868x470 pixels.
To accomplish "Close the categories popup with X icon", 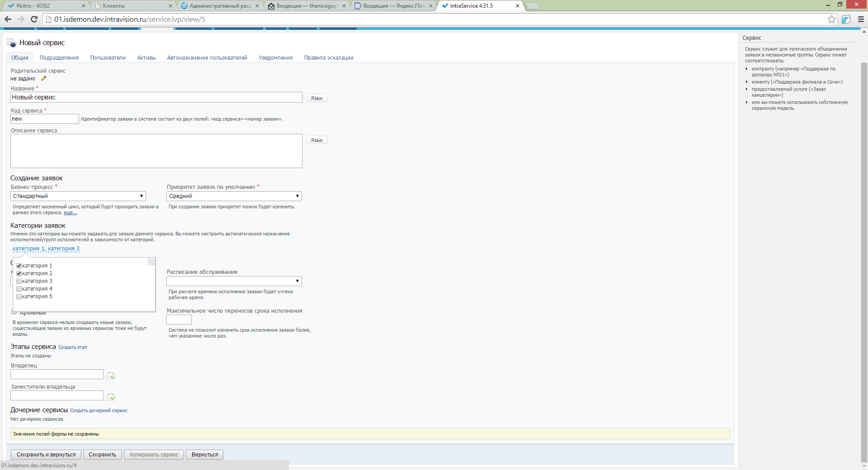I will [x=151, y=262].
